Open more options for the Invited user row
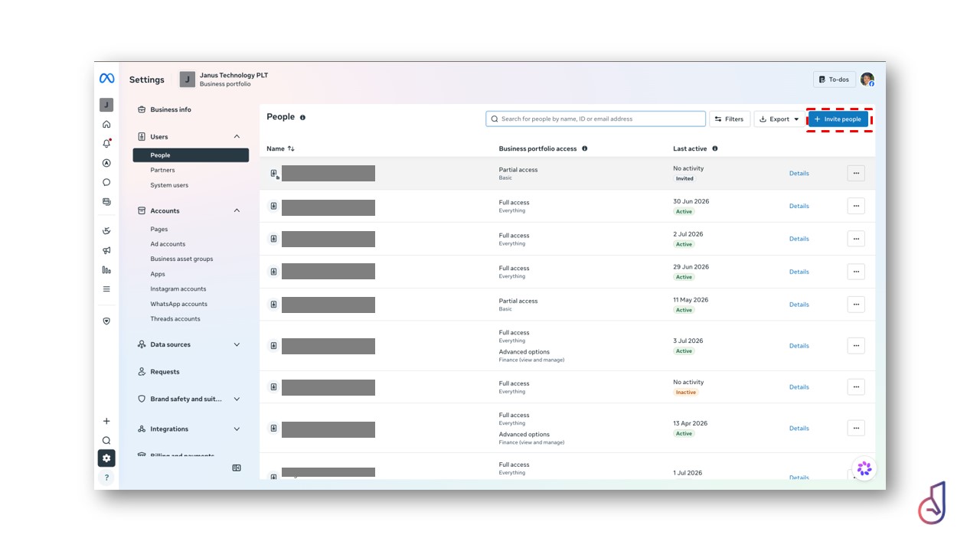 856,173
